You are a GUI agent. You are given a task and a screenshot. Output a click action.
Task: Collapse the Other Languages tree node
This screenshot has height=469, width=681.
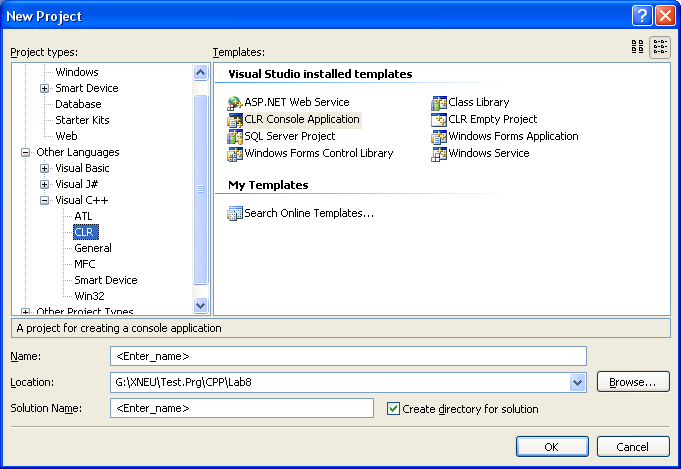pyautogui.click(x=25, y=152)
